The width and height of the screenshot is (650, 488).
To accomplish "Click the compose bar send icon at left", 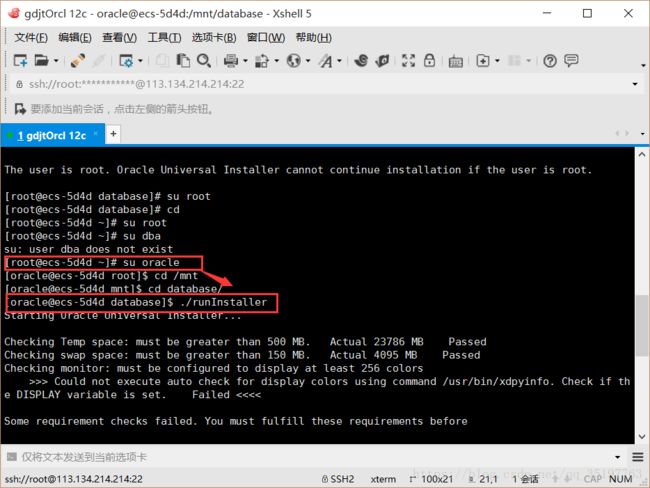I will pyautogui.click(x=12, y=457).
